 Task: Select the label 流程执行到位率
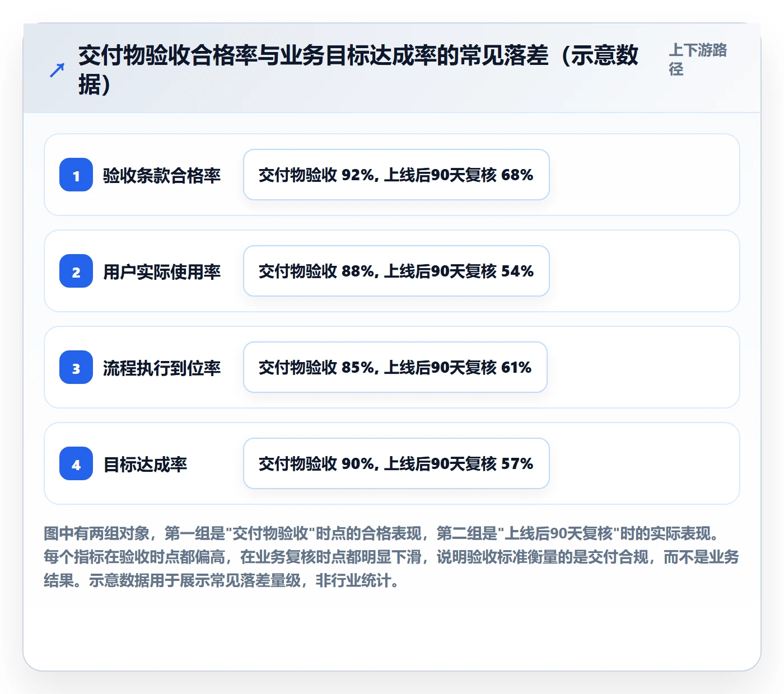162,368
